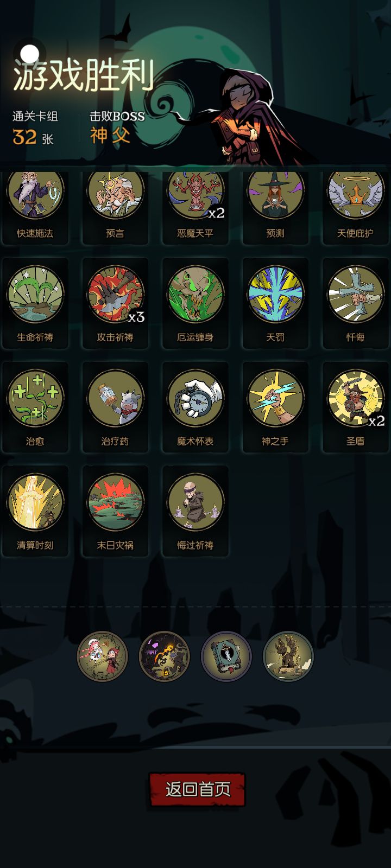Image resolution: width=391 pixels, height=868 pixels.
Task: Tap the spellbook relic icon
Action: (x=226, y=656)
